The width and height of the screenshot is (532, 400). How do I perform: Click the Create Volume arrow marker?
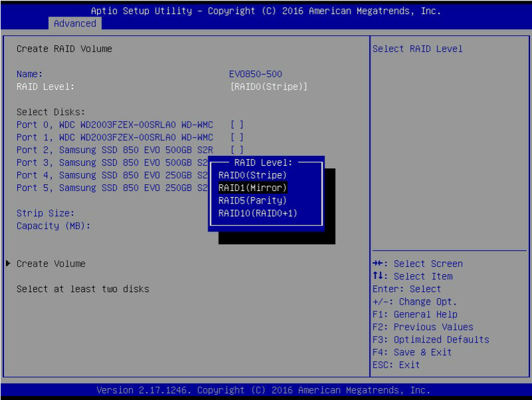8,264
